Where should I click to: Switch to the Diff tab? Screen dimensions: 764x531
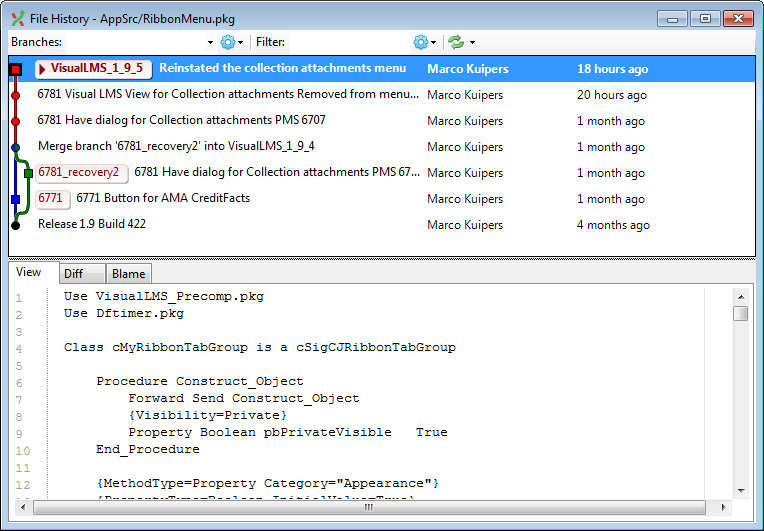[74, 274]
